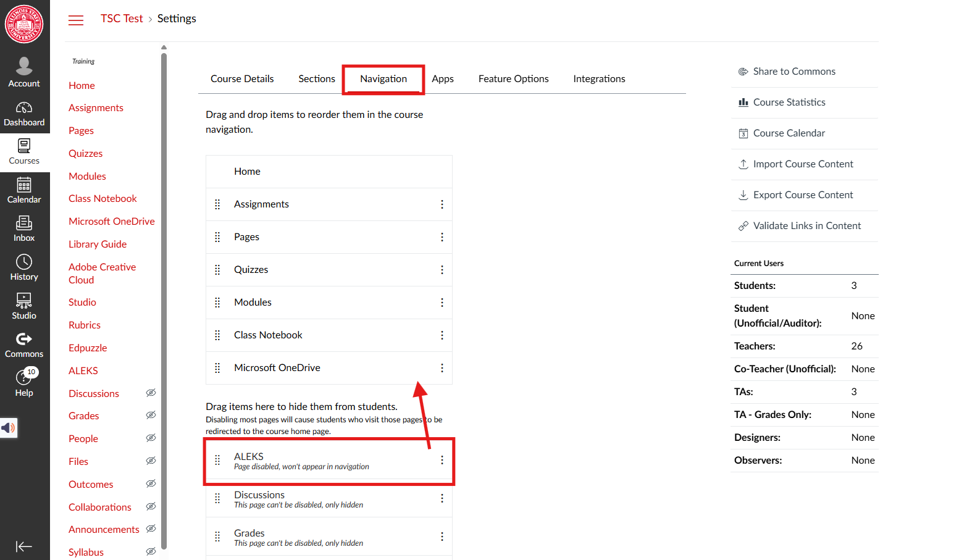980x560 pixels.
Task: Click the hamburger course menu icon
Action: 76,20
